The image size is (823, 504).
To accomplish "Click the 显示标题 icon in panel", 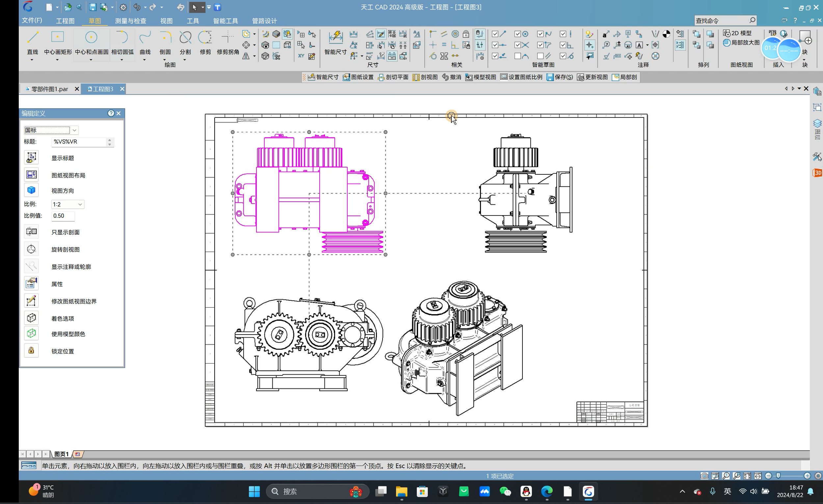I will click(x=31, y=157).
